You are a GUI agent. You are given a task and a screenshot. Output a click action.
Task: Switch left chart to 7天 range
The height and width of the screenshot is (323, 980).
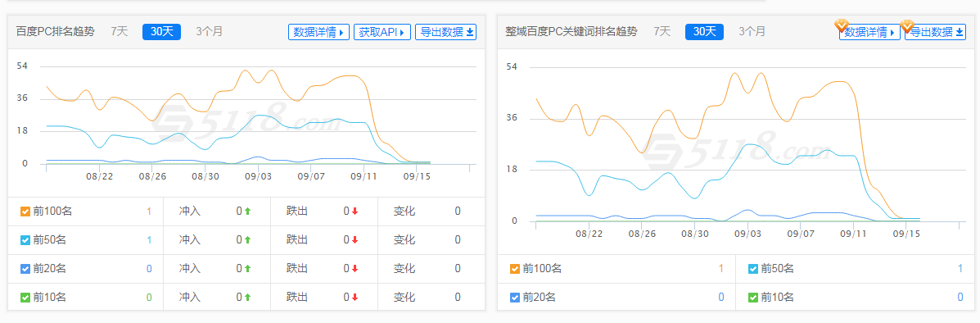(120, 31)
